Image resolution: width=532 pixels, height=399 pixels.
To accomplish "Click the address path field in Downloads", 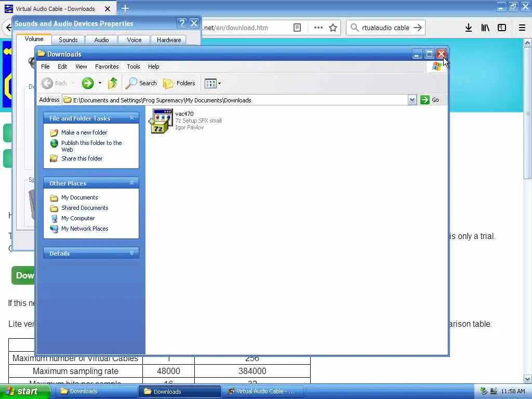I will tap(235, 100).
